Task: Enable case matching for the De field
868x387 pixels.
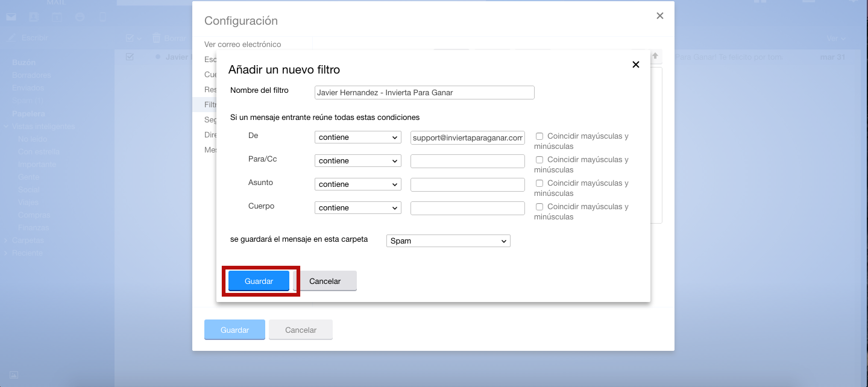Action: tap(539, 136)
